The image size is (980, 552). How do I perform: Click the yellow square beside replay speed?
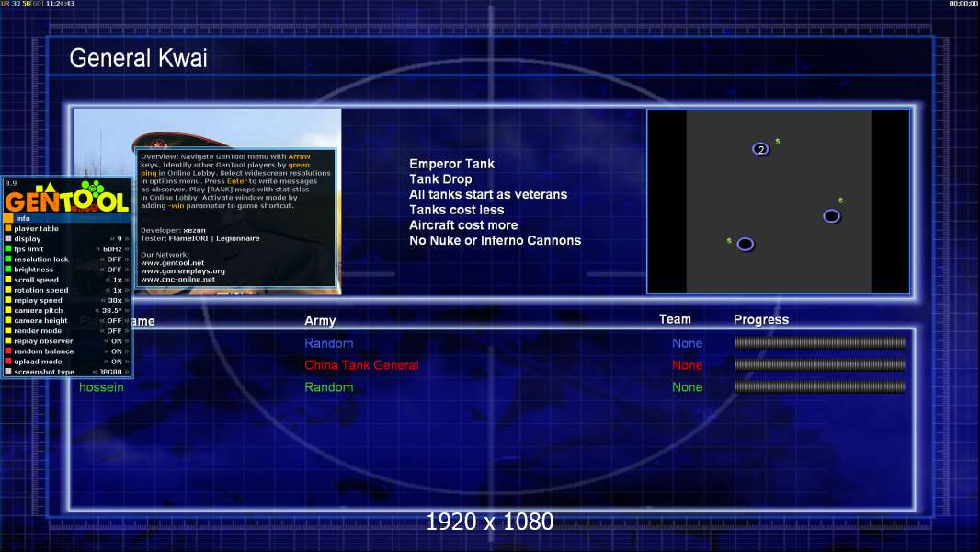[x=8, y=300]
